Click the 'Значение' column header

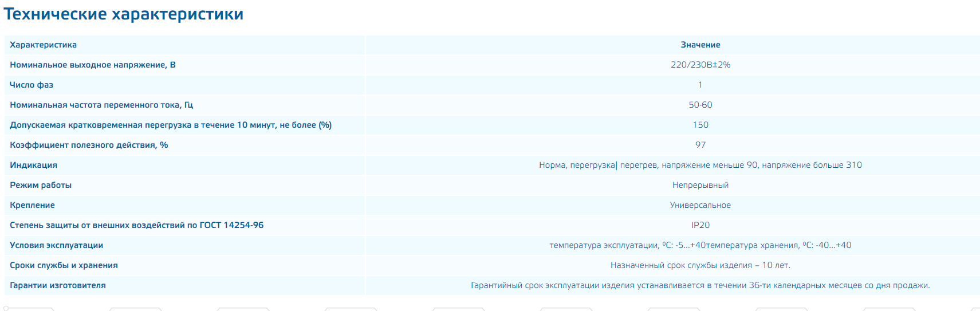pos(700,45)
